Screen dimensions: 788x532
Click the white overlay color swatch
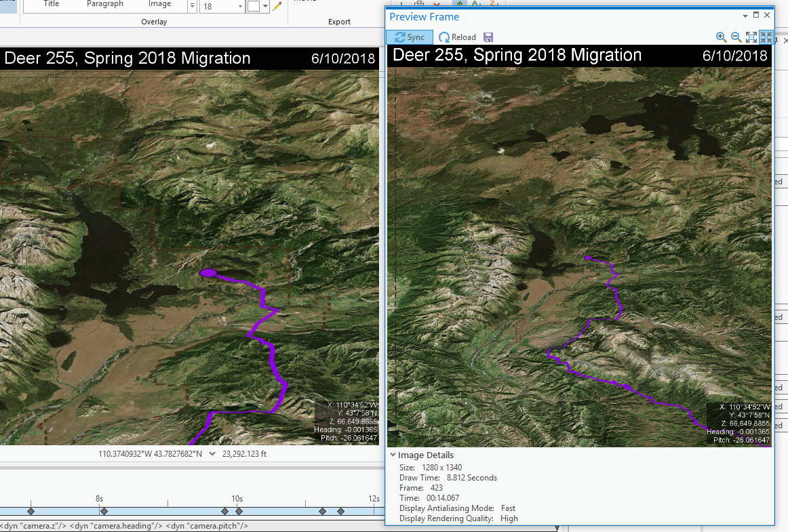pos(254,6)
